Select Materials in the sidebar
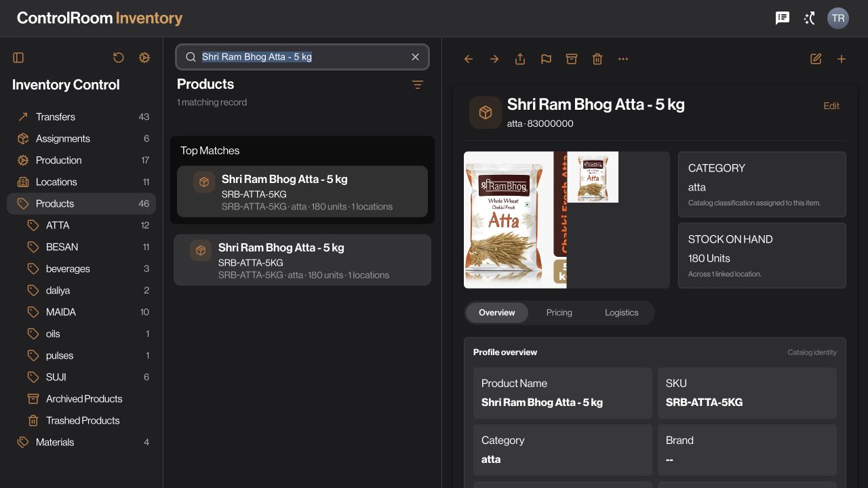This screenshot has width=868, height=488. [81, 442]
